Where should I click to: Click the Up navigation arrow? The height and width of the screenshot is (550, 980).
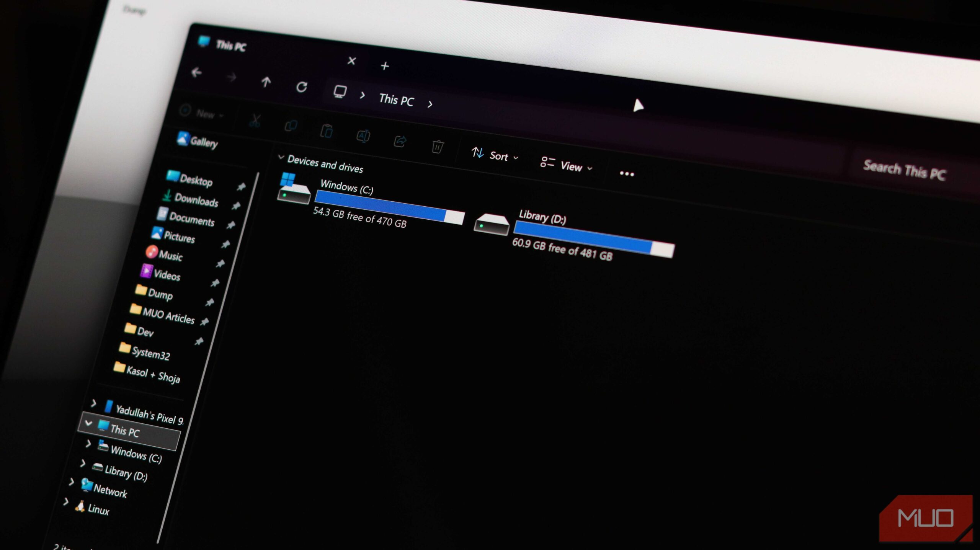266,82
